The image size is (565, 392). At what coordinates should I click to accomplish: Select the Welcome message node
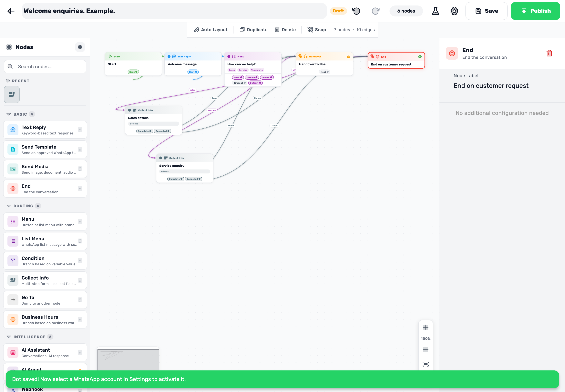[193, 64]
